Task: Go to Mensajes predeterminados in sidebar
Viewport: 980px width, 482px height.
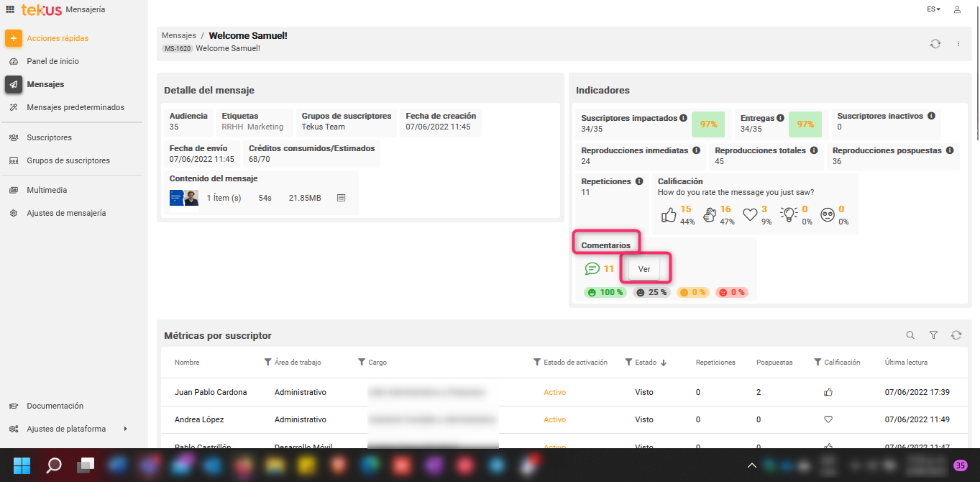Action: point(75,107)
